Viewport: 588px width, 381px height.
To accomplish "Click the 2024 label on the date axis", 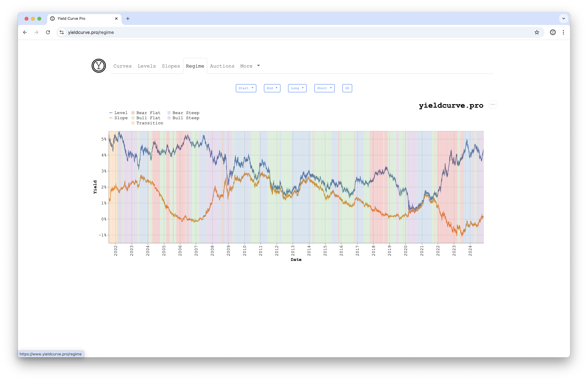I will click(x=470, y=251).
